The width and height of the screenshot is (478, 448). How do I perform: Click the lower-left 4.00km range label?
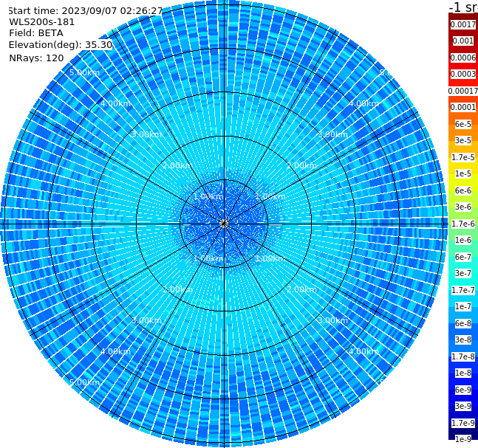click(115, 351)
